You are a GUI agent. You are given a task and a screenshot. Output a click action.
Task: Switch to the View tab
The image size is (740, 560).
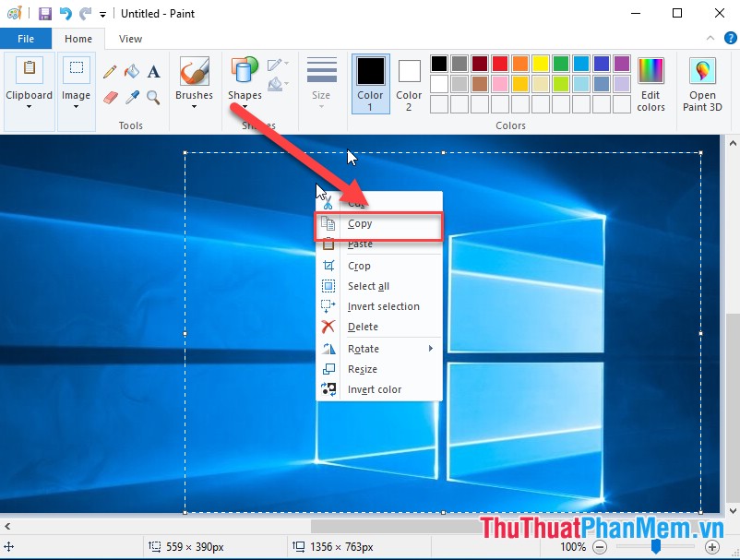[130, 39]
